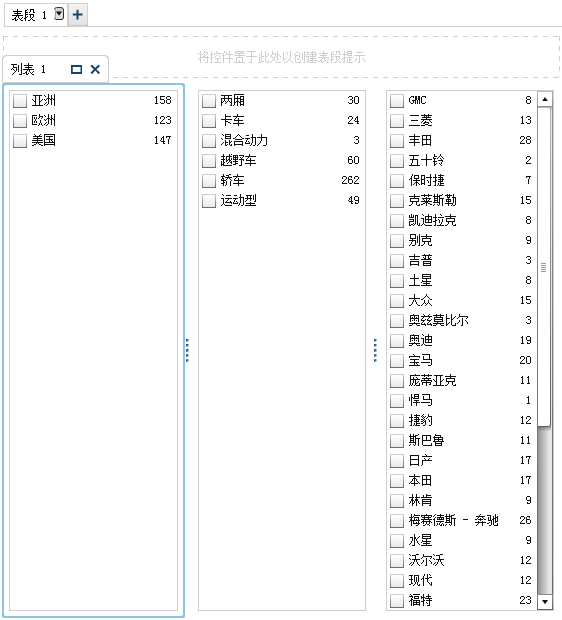Enable the 保时捷 checkbox
562x620 pixels.
coord(397,181)
